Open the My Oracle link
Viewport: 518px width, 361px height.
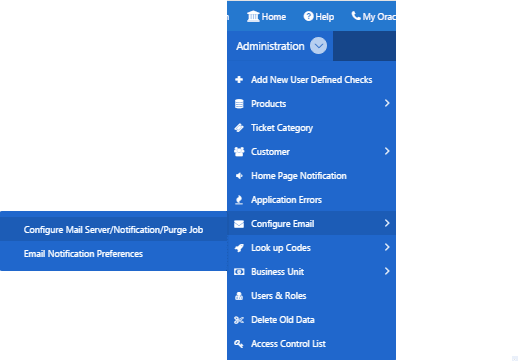(x=374, y=16)
